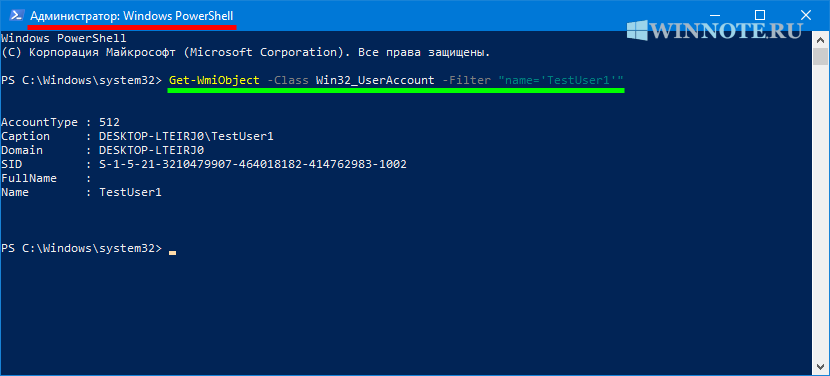Screen dimensions: 830x376
Task: Click the blinking cursor at the prompt
Action: click(x=173, y=253)
